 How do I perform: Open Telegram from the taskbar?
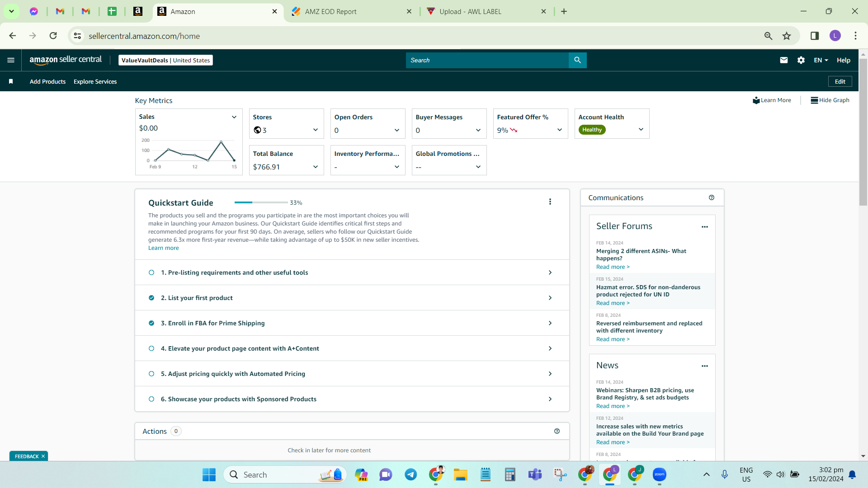click(x=410, y=474)
